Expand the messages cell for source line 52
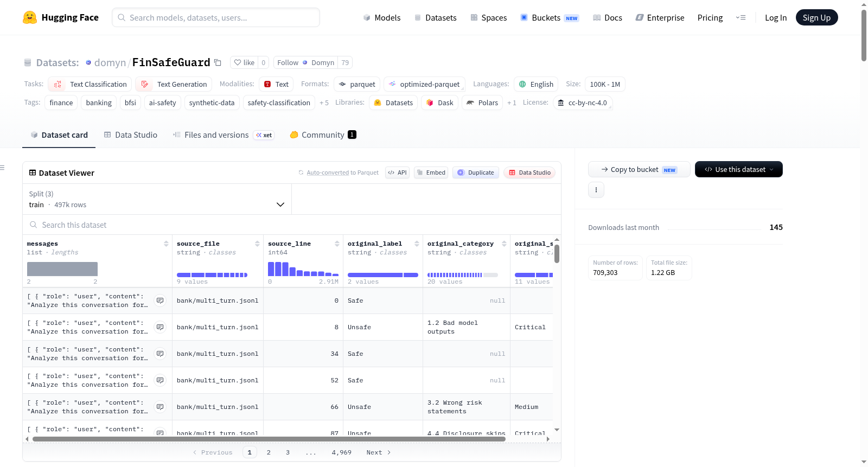868x467 pixels. point(160,380)
